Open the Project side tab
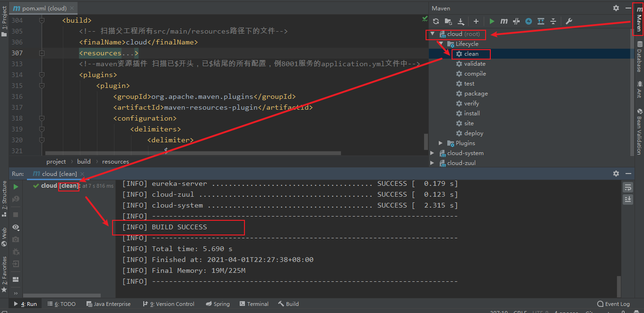Screen dimensions: 644x313 4,22
